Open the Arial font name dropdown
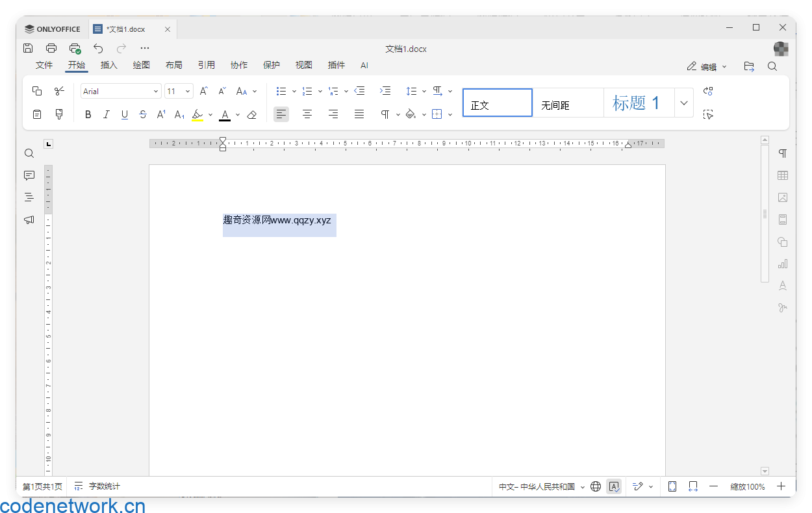 [x=155, y=91]
